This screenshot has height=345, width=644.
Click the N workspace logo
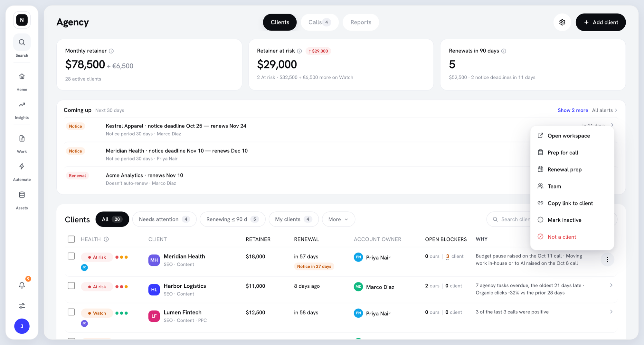(x=22, y=20)
